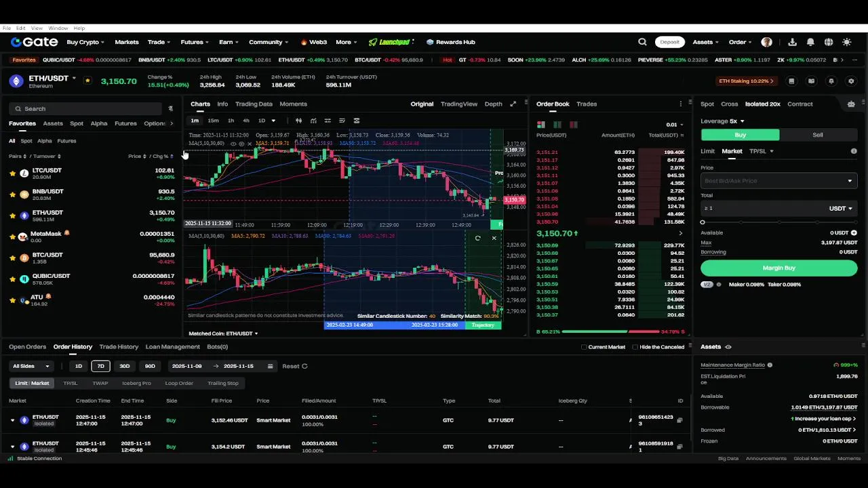868x488 pixels.
Task: Open TradingView chart tab
Action: point(459,104)
